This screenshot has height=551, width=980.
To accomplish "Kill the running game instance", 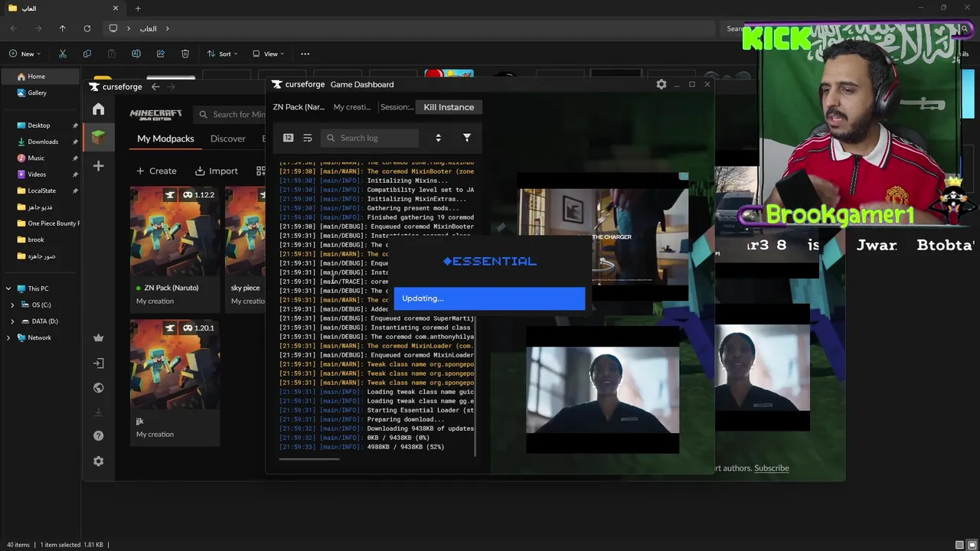I will pyautogui.click(x=449, y=107).
